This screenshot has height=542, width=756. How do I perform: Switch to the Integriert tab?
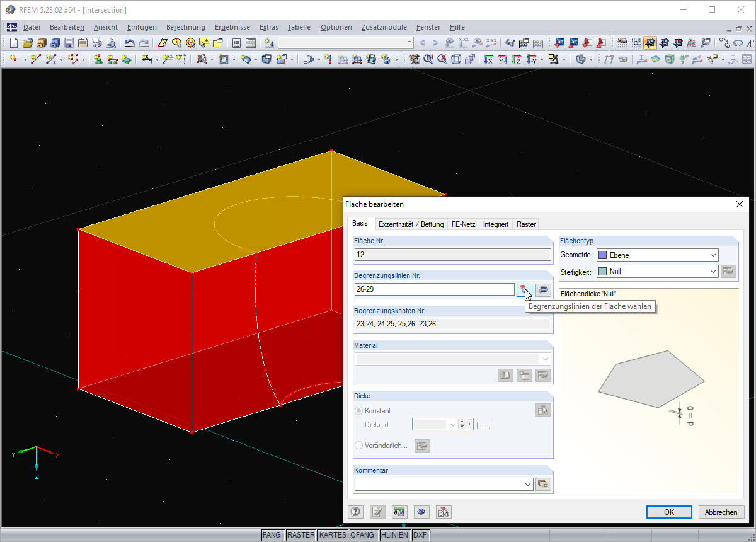[496, 224]
